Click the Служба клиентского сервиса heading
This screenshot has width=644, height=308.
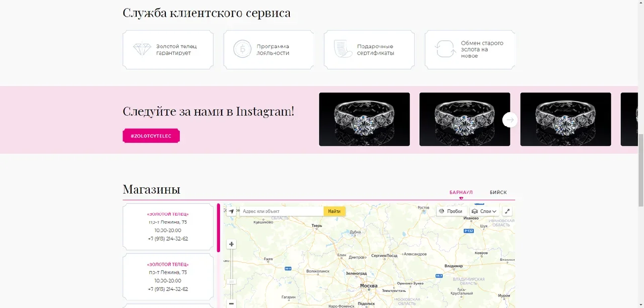207,12
